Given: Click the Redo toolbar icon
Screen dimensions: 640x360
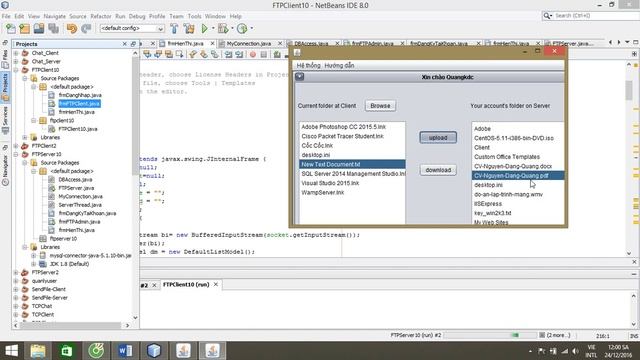Looking at the screenshot, I should coord(86,29).
